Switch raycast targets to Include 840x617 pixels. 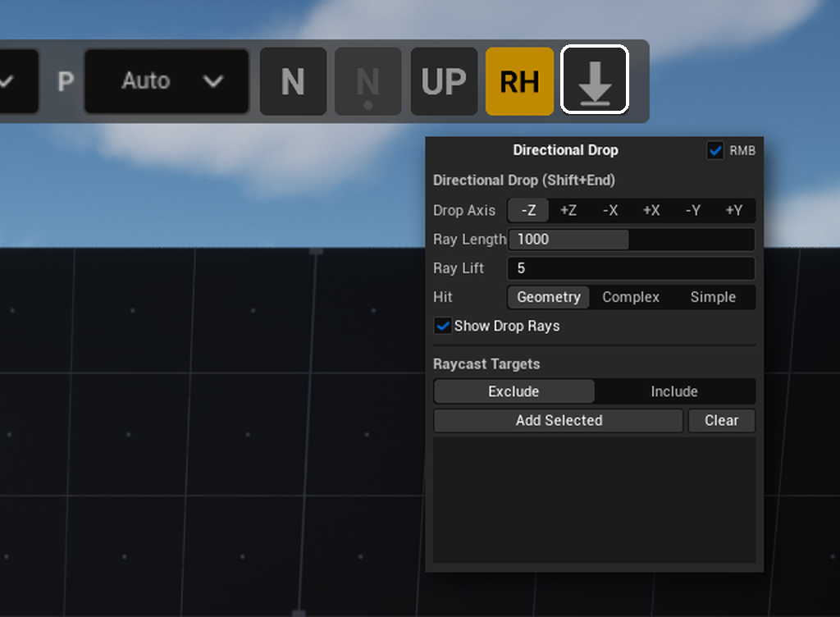(674, 391)
